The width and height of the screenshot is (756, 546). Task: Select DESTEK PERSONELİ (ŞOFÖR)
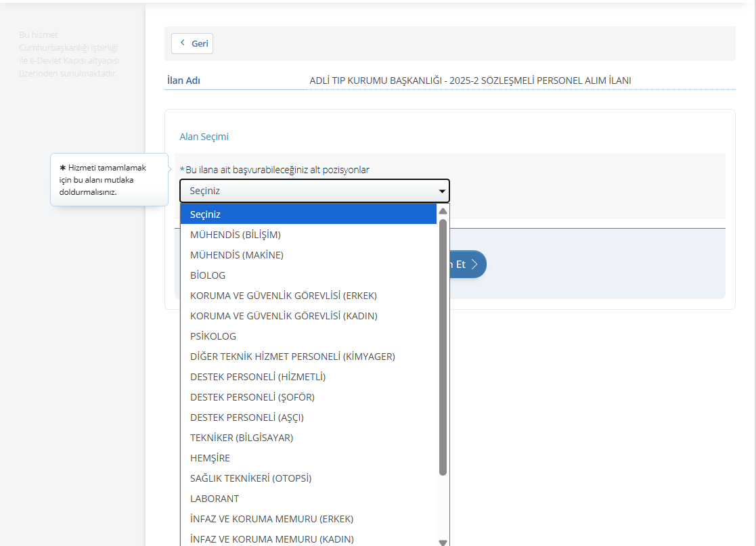point(308,396)
